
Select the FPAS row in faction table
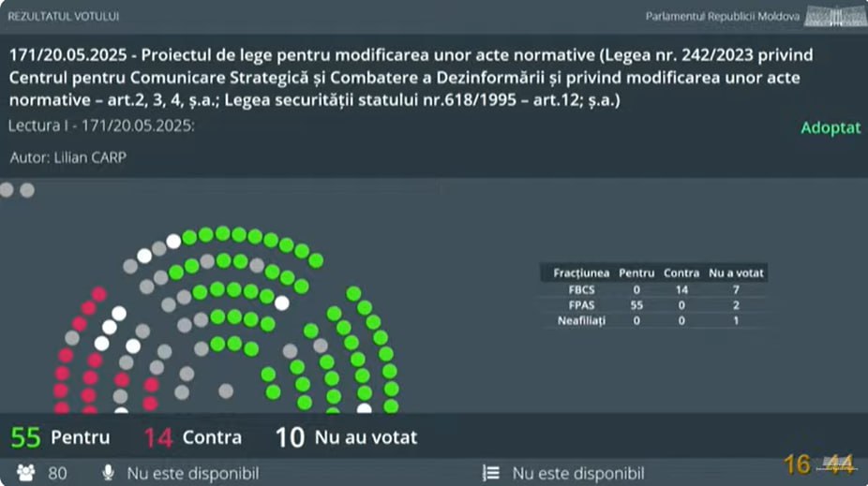653,305
